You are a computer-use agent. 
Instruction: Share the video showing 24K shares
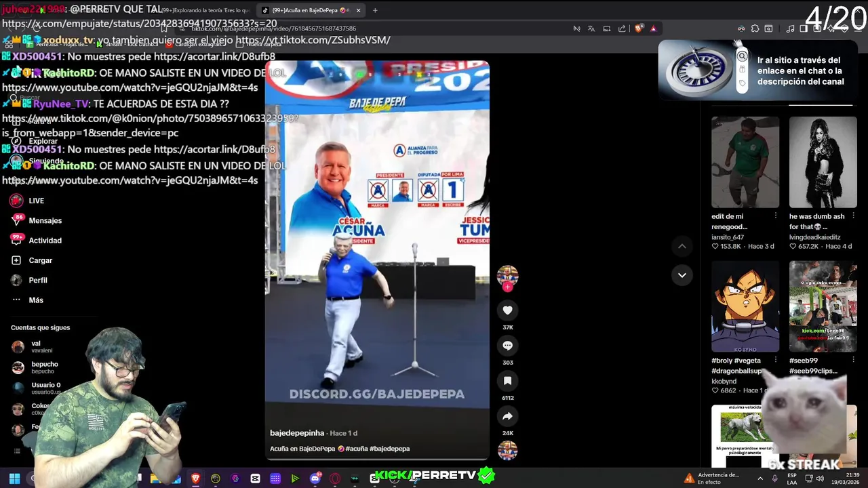coord(507,416)
